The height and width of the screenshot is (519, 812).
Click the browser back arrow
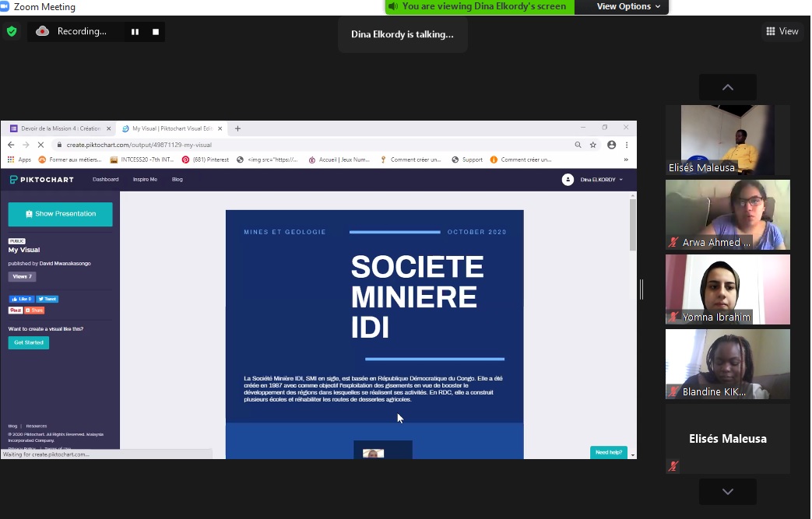click(x=11, y=145)
